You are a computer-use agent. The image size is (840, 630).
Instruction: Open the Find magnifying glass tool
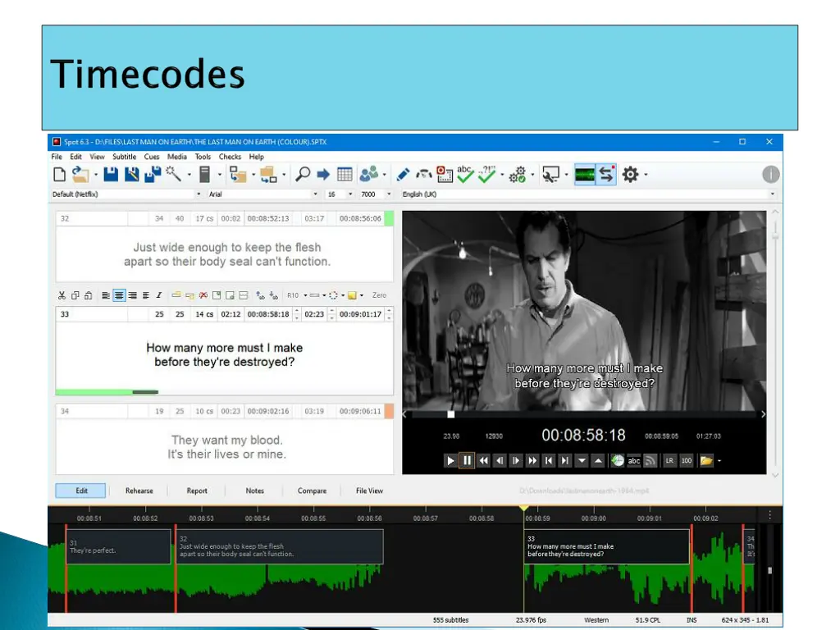(x=303, y=174)
